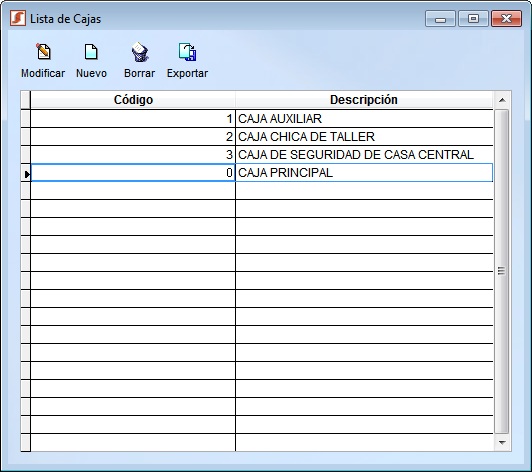Maximize the Lista de Cajas window
The image size is (532, 472).
click(x=473, y=19)
